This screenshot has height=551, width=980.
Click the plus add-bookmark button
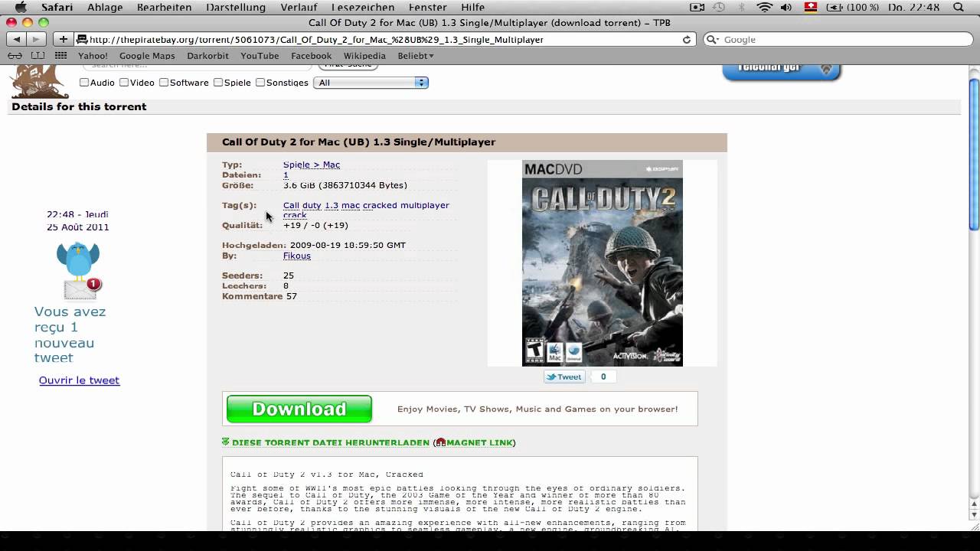coord(64,39)
